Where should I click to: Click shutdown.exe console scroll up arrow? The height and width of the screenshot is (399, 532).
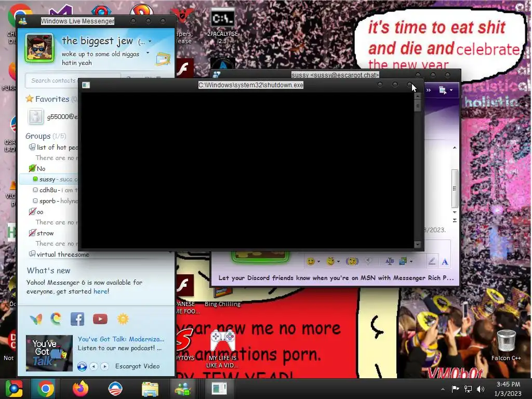(418, 96)
